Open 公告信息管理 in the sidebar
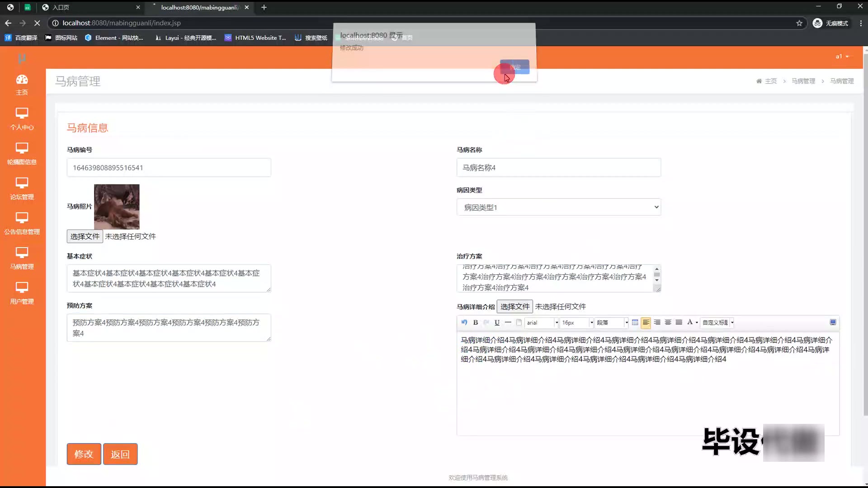Image resolution: width=868 pixels, height=488 pixels. tap(22, 224)
